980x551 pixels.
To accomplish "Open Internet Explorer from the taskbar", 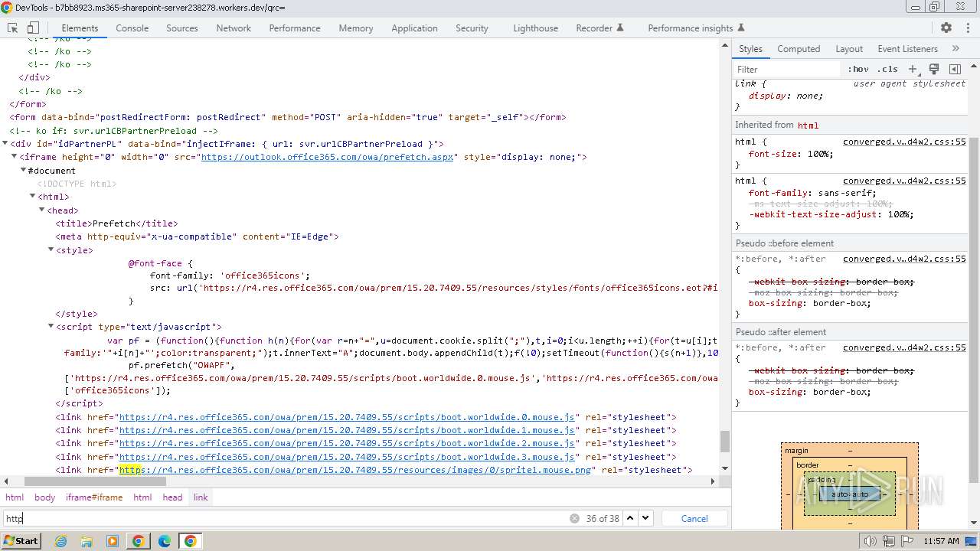I will point(61,541).
